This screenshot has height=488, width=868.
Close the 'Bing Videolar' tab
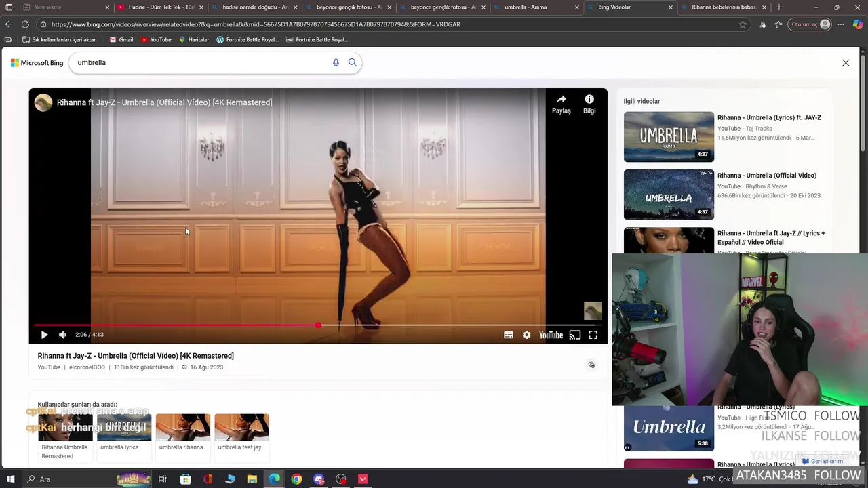tap(671, 7)
